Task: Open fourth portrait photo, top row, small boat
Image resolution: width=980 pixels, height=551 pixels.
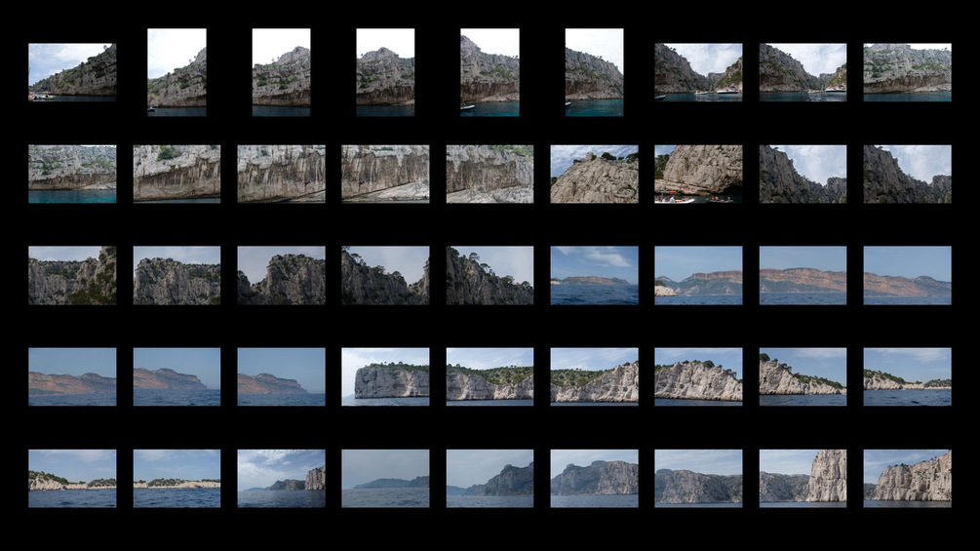Action: click(490, 72)
